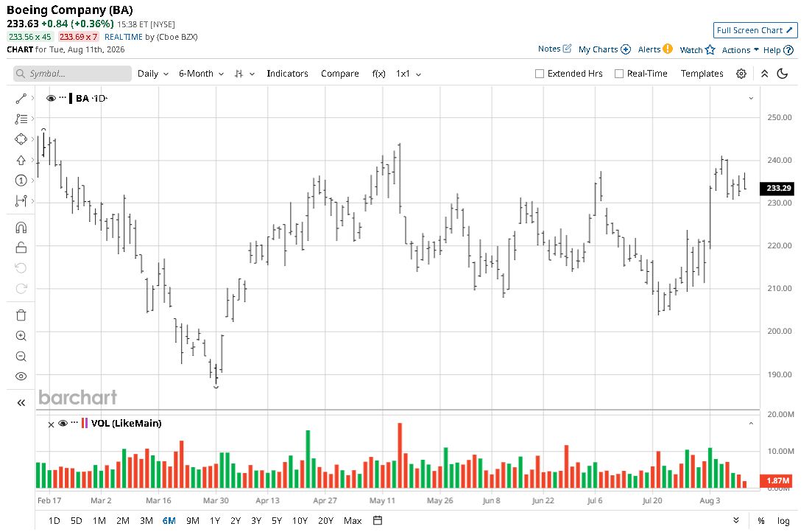Remove the VOL indicator pane
Image resolution: width=812 pixels, height=532 pixels.
coord(51,424)
